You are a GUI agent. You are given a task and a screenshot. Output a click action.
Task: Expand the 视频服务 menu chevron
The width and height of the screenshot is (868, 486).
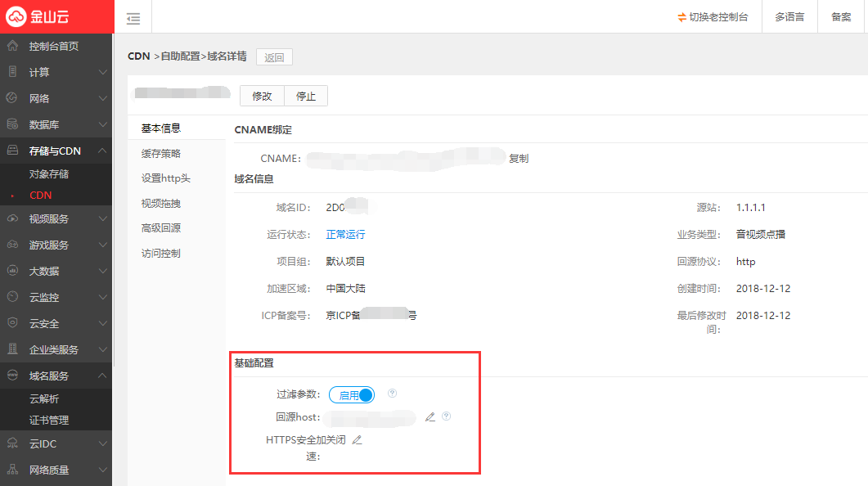102,219
